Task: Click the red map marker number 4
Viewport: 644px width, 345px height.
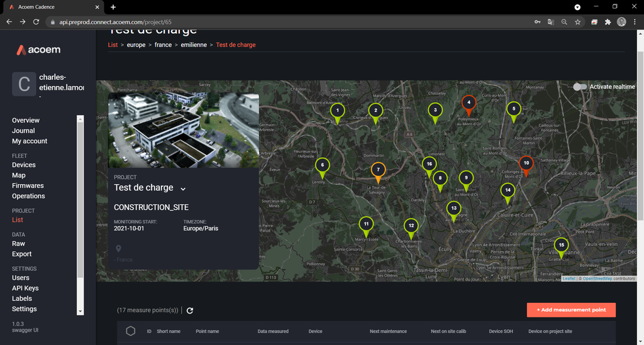Action: [468, 102]
